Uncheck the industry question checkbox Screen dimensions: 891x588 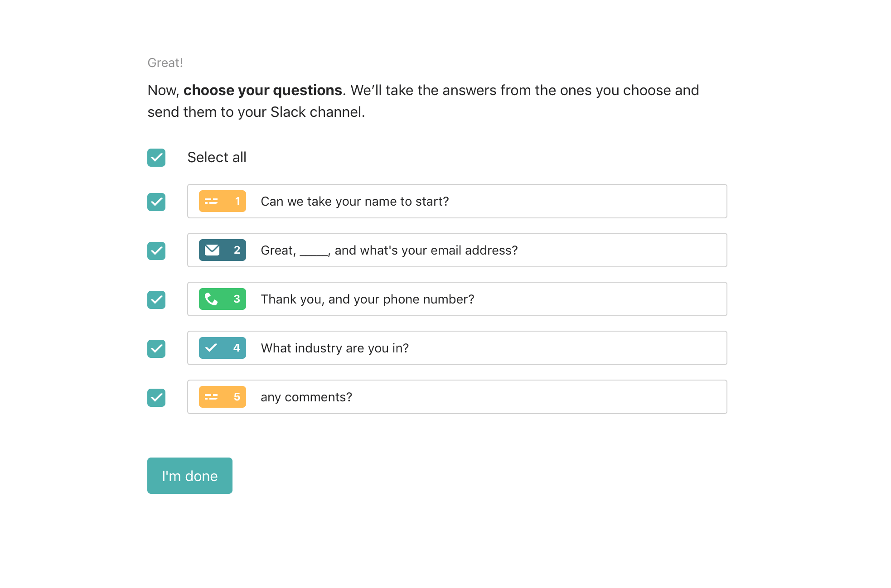[156, 349]
